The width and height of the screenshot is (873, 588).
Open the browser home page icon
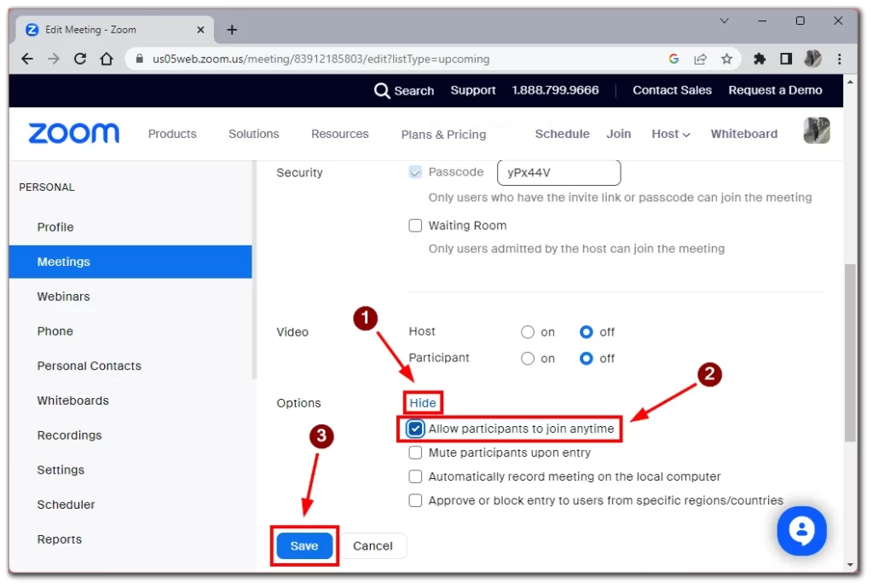(x=107, y=59)
